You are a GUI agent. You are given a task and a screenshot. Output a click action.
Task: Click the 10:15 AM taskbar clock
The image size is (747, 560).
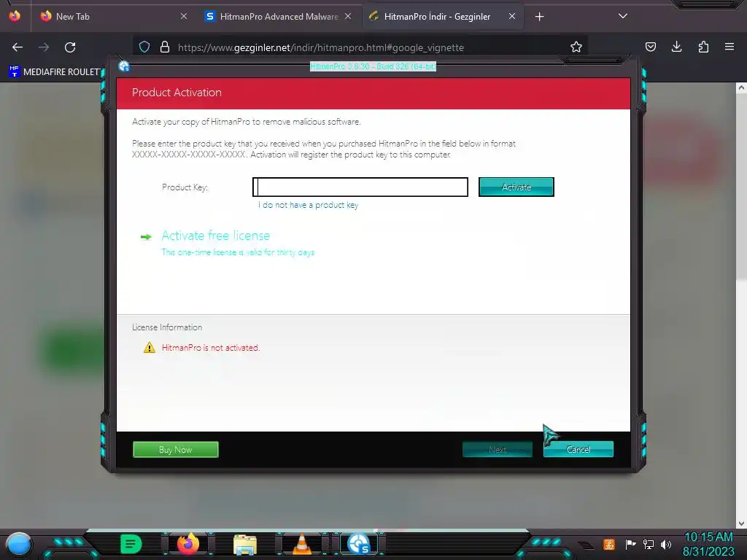[708, 537]
